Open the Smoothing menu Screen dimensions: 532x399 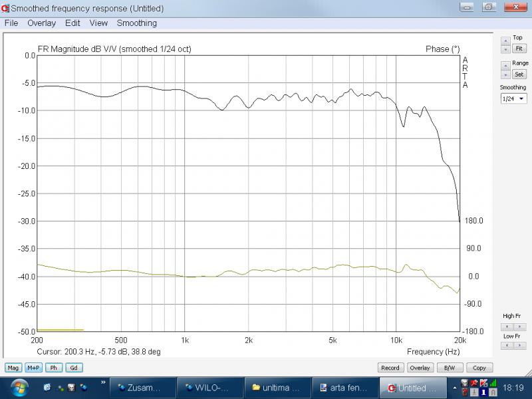(x=137, y=23)
